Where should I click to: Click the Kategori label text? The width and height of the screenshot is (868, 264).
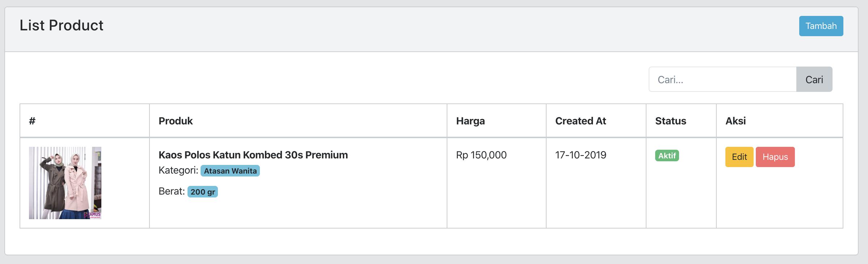[178, 170]
